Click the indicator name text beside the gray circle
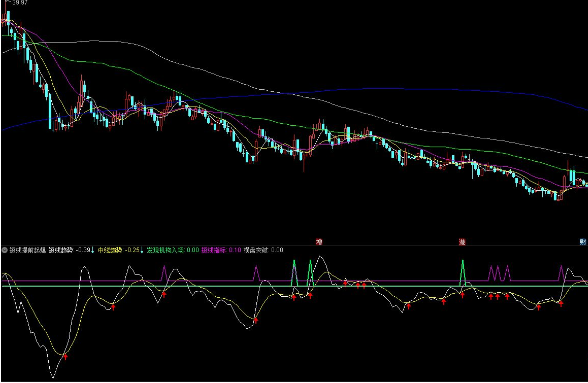 pos(27,250)
